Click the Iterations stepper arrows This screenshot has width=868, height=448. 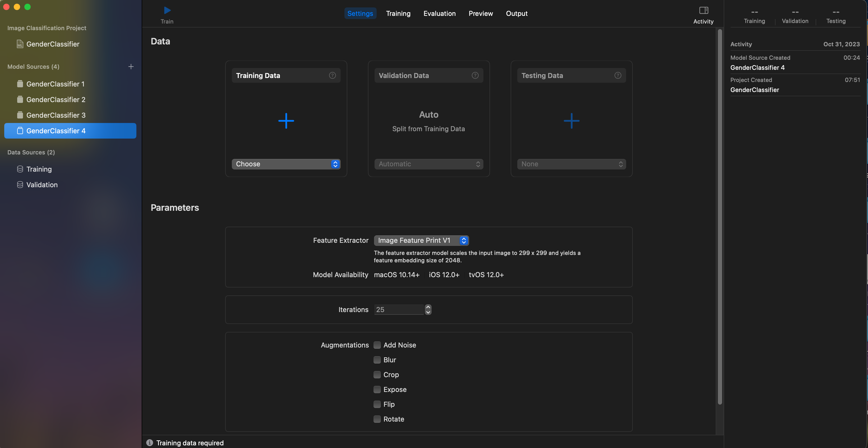[428, 309]
